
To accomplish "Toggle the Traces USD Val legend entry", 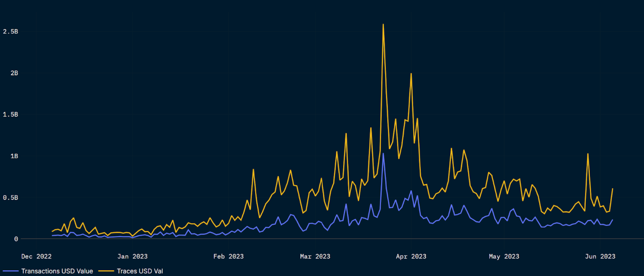I will tap(131, 271).
